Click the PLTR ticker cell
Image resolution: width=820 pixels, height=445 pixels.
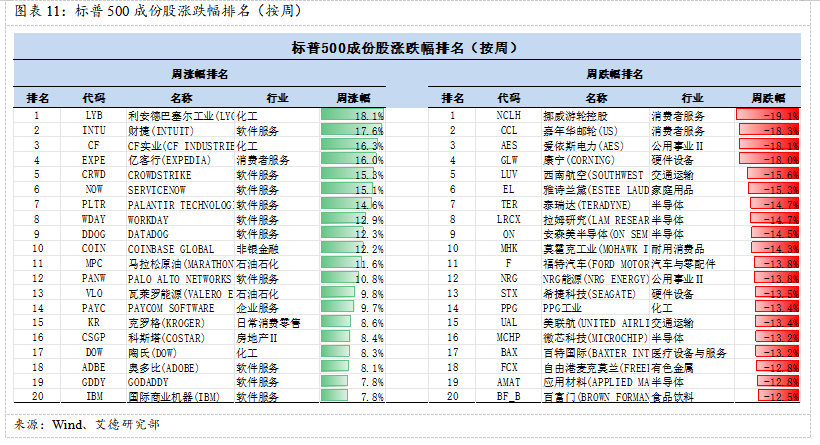[x=94, y=204]
